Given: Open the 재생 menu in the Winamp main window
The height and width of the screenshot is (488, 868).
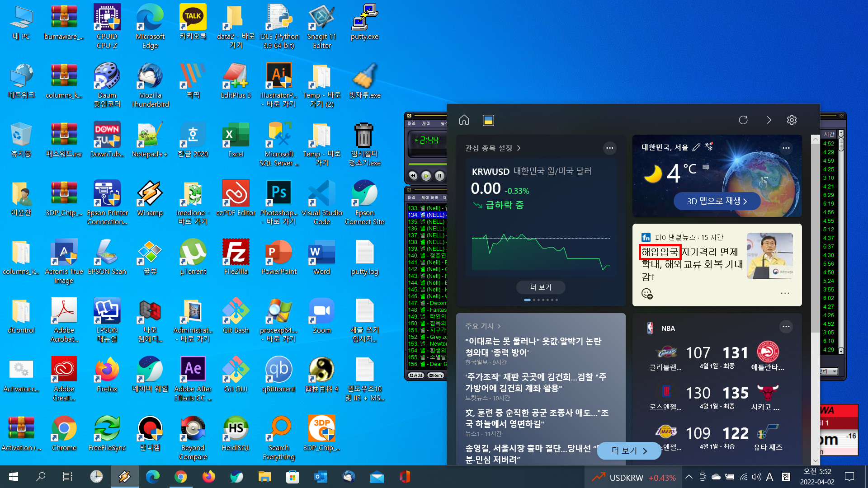Looking at the screenshot, I should click(426, 123).
